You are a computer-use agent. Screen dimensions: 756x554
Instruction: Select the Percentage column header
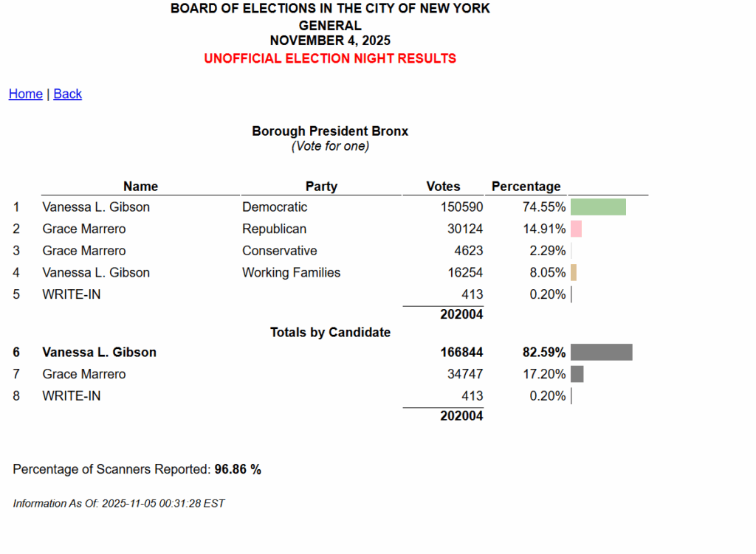click(x=526, y=187)
